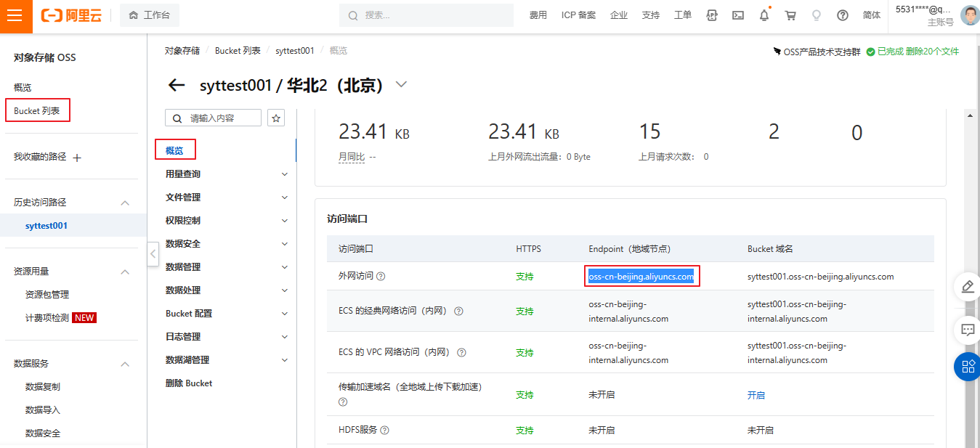Favorite this bucket with the star icon
The image size is (980, 448).
pyautogui.click(x=276, y=118)
